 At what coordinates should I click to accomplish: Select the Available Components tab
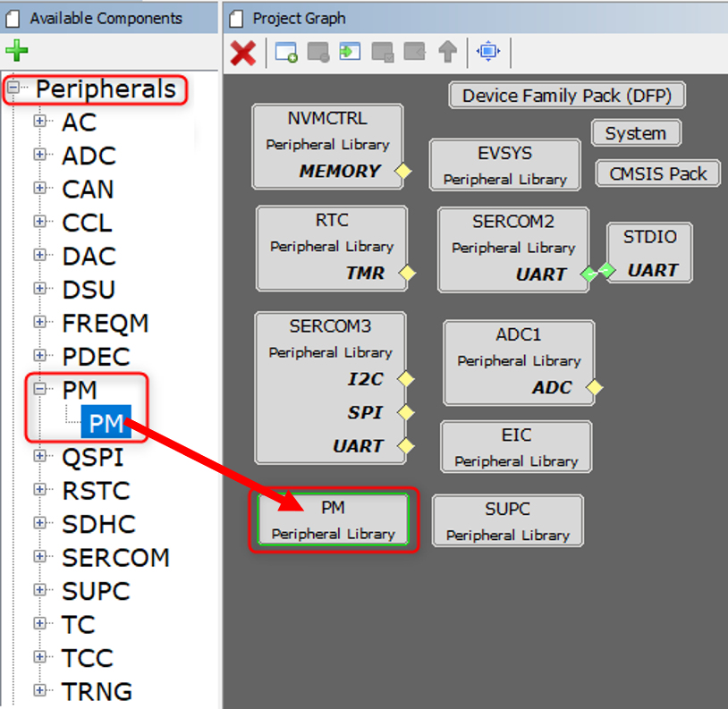click(105, 18)
